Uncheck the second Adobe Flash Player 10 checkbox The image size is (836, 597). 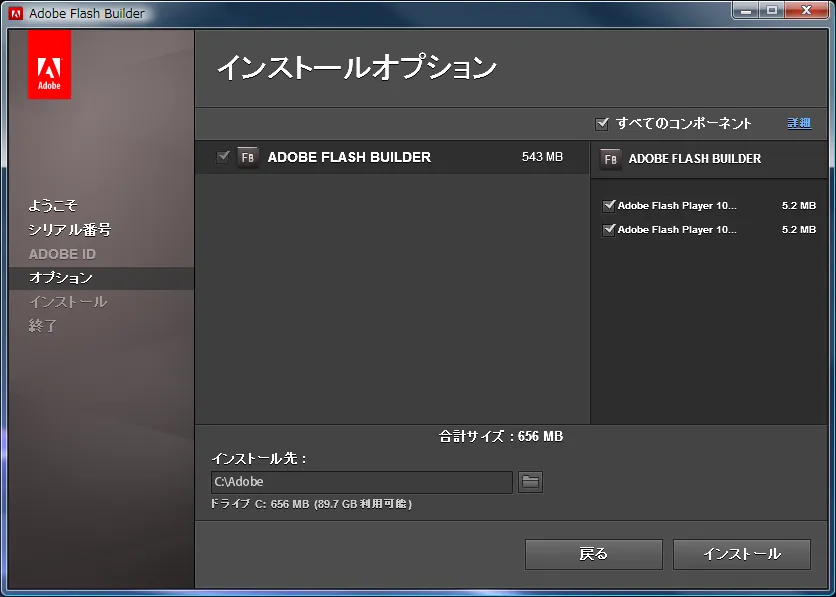(x=608, y=230)
